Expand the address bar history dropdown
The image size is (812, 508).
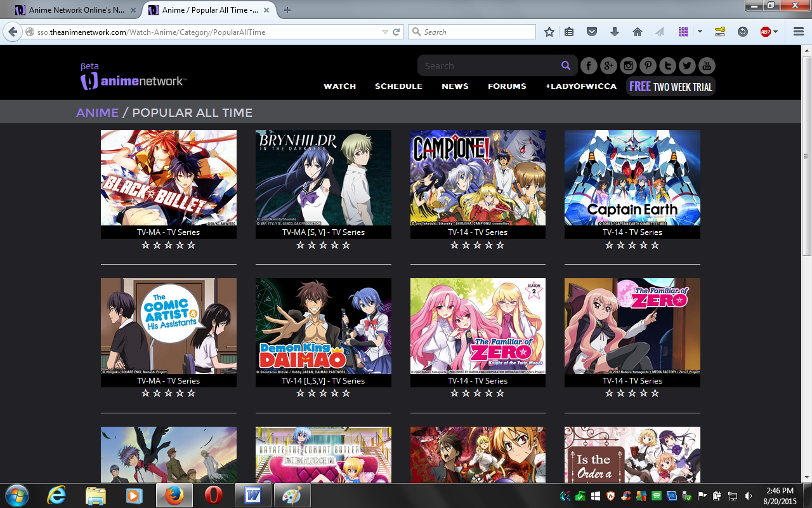pos(385,32)
